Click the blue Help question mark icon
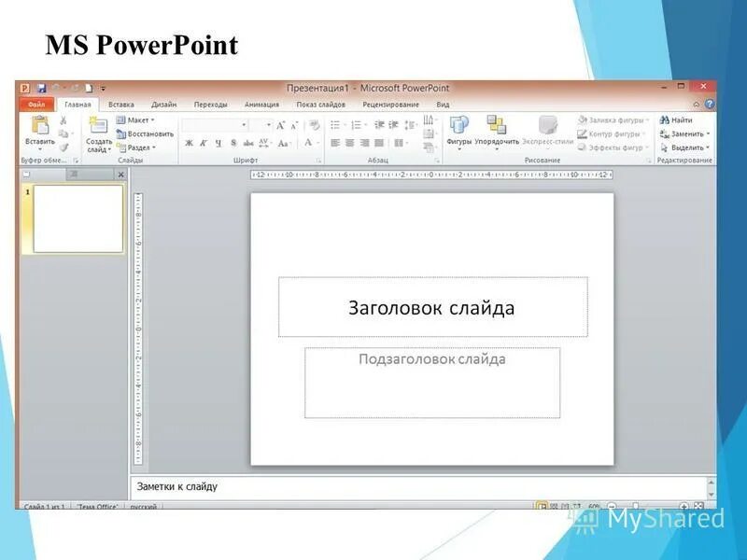The image size is (747, 560). click(x=710, y=104)
